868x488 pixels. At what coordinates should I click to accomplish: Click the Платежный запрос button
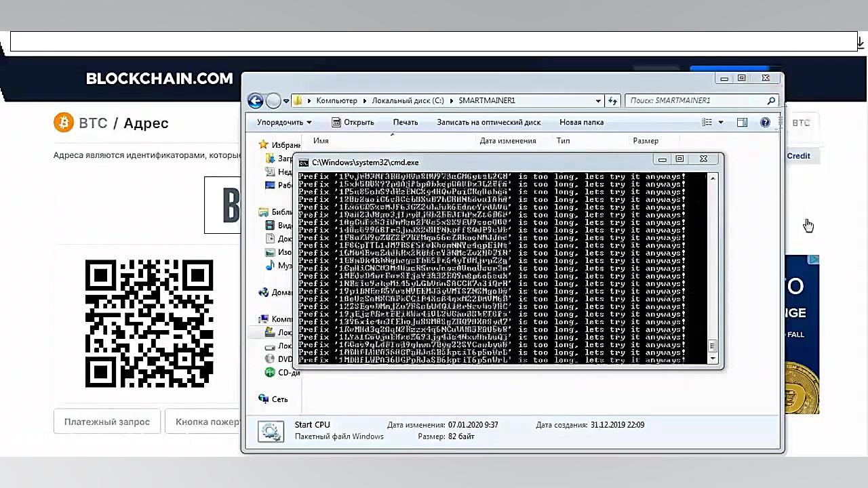(x=106, y=422)
